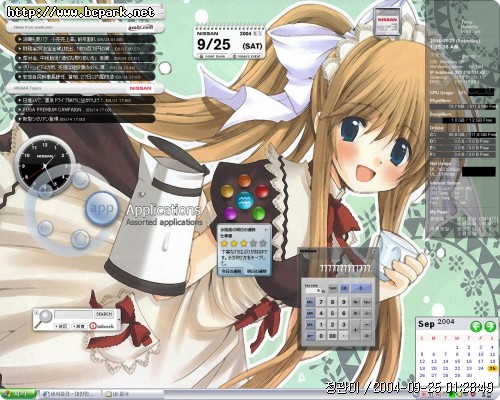
Task: Select the green zodiac ball
Action: coord(258,213)
